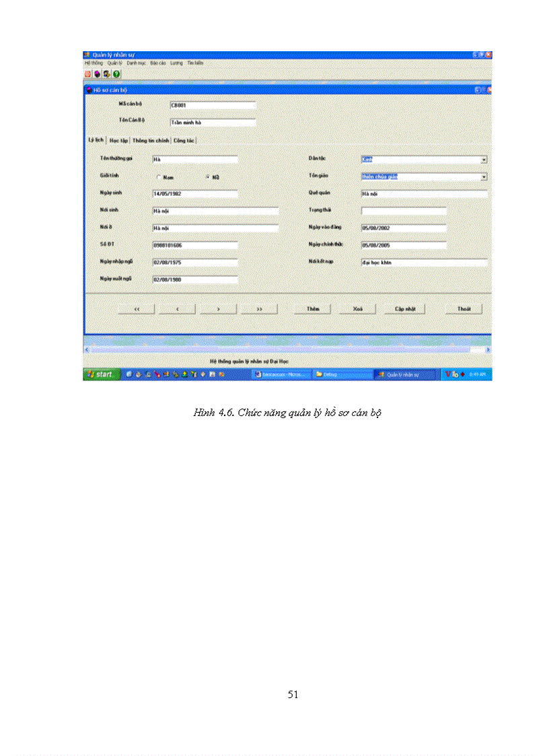Select the red exit icon on the toolbar
Screen dimensions: 549x756
point(88,71)
